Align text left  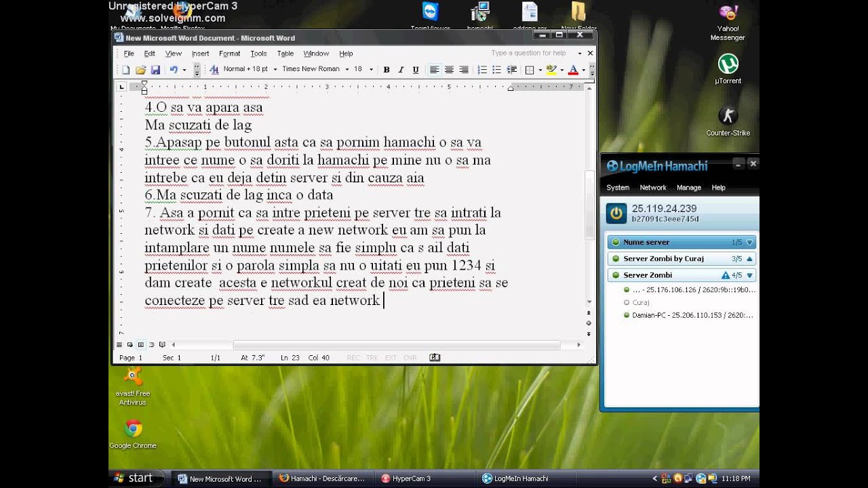[x=434, y=70]
